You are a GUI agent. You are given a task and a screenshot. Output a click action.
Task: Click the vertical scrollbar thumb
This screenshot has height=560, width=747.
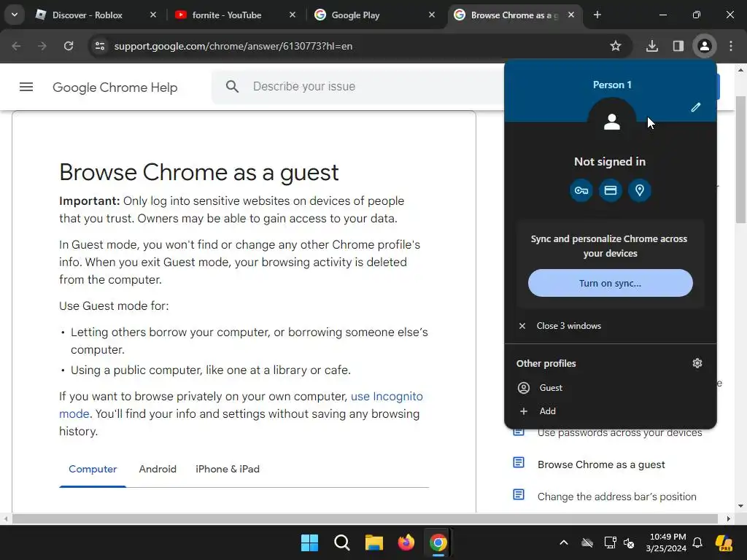click(740, 160)
